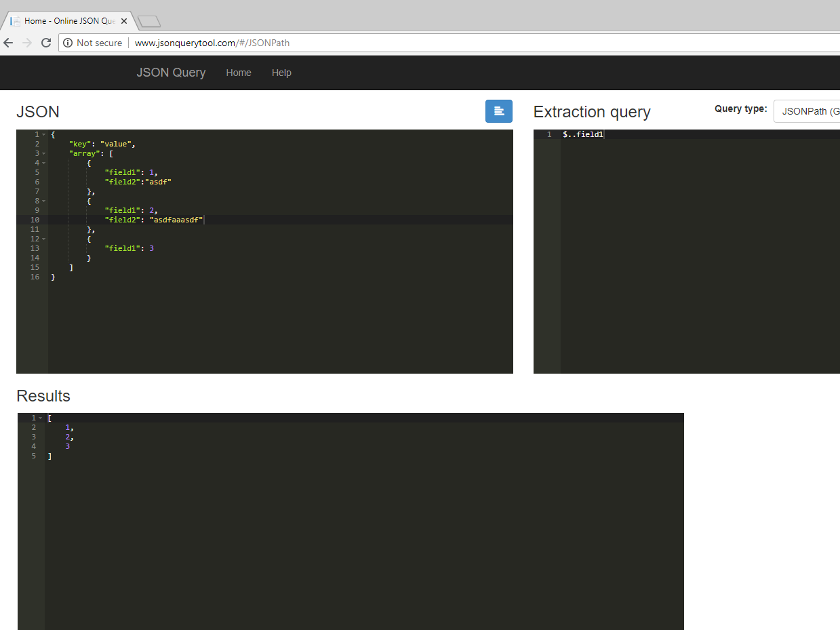Image resolution: width=840 pixels, height=630 pixels.
Task: Click the "key": "value" line in JSON editor
Action: coord(102,144)
